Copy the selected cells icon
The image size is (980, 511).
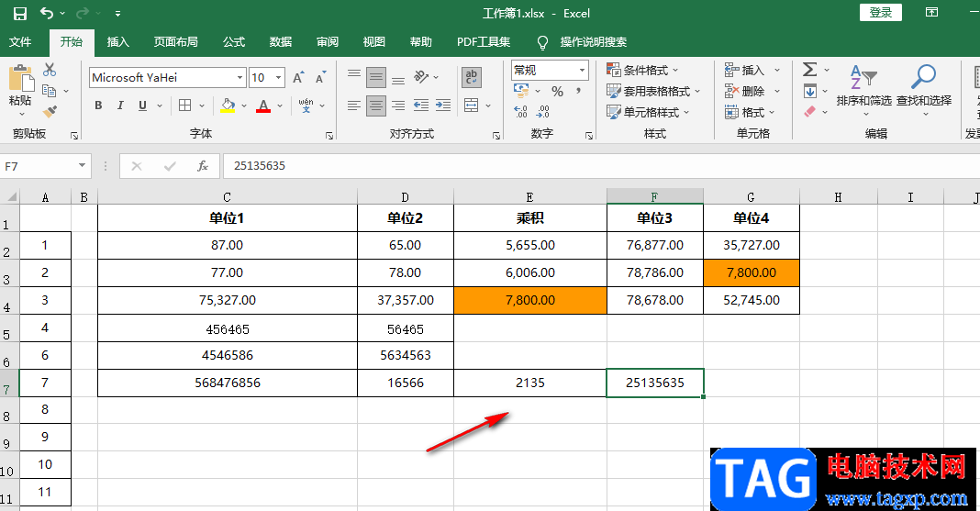coord(50,91)
